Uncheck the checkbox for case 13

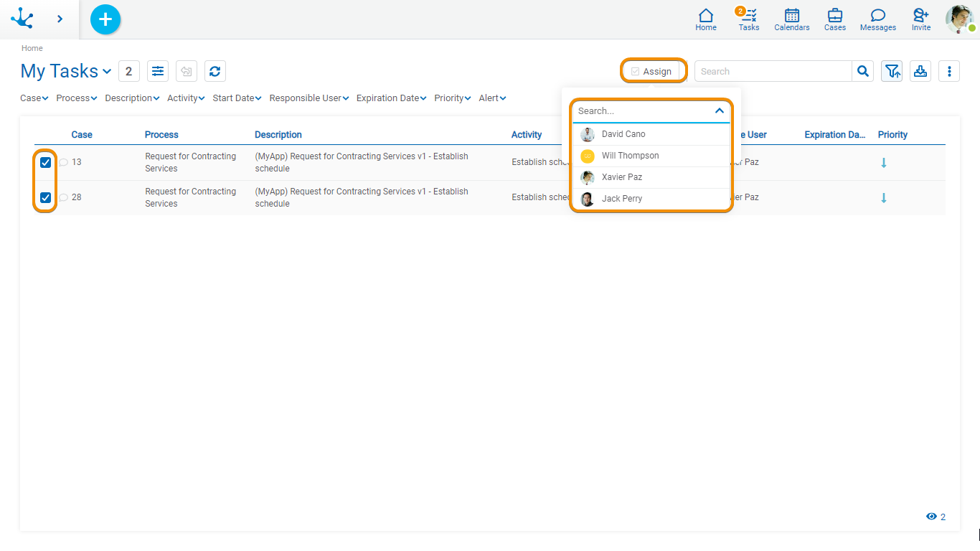coord(46,162)
